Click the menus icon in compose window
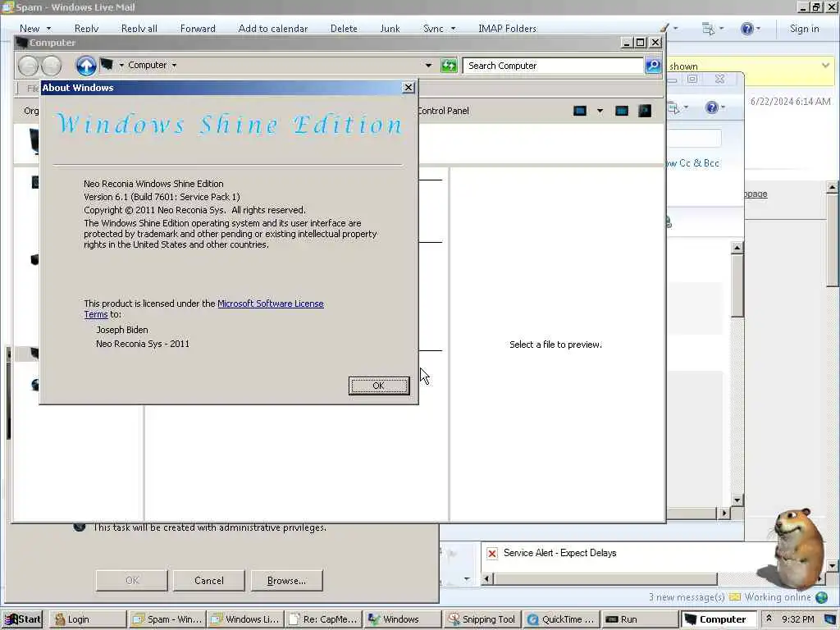840x630 pixels. tap(677, 107)
